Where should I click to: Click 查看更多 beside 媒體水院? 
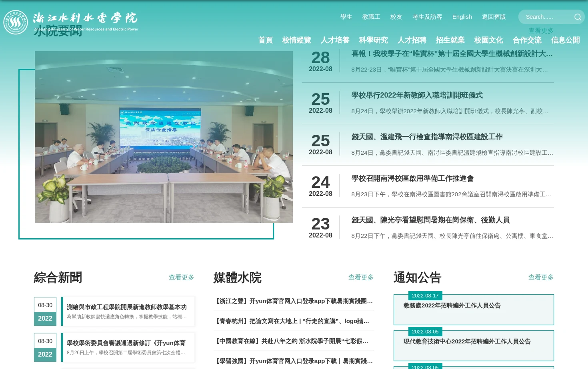click(361, 277)
